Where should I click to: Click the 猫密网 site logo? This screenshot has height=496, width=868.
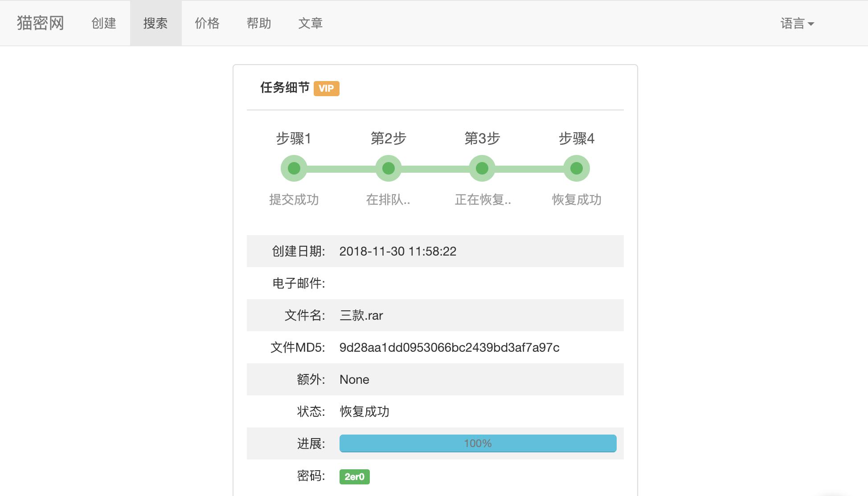[39, 23]
